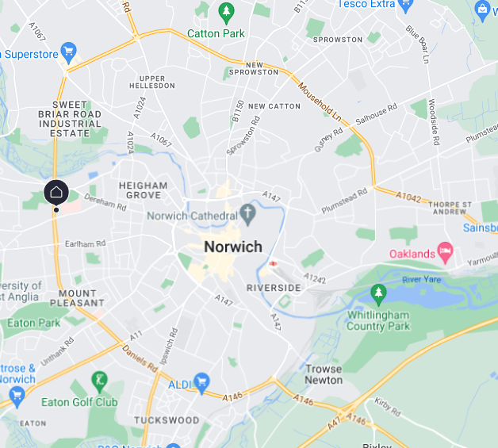Image resolution: width=498 pixels, height=448 pixels.
Task: Open the Oaklands hotel bed pin
Action: pos(445,253)
